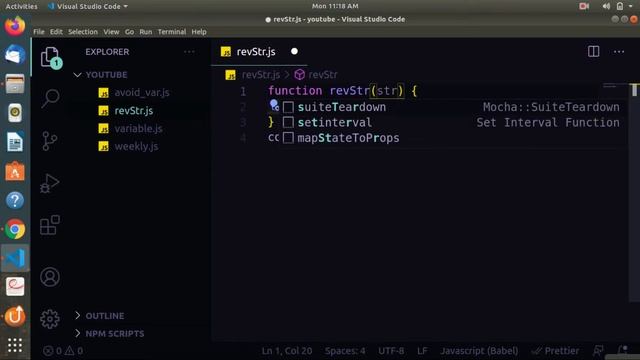Click the errors count icon in status bar
Screen dimensions: 640x360
[48, 351]
